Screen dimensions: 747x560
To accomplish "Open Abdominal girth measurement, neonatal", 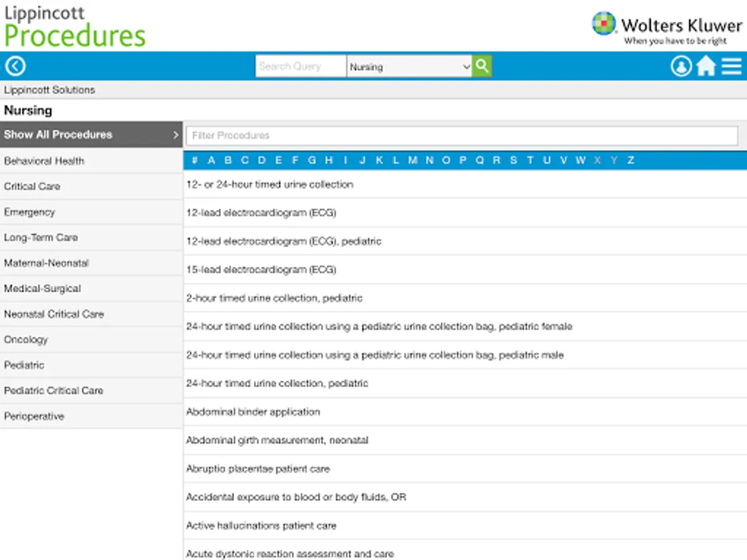I will pyautogui.click(x=465, y=440).
